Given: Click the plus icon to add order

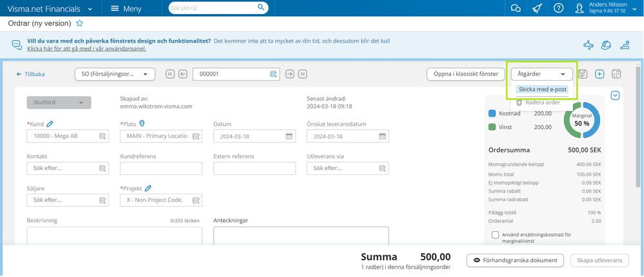Looking at the screenshot, I should [x=599, y=74].
